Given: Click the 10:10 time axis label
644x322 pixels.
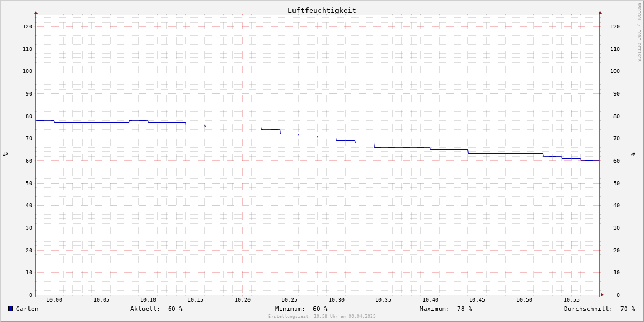Looking at the screenshot, I should 148,300.
